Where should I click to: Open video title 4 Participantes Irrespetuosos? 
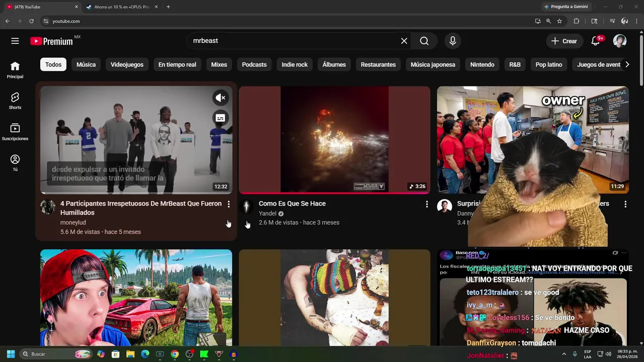(141, 208)
